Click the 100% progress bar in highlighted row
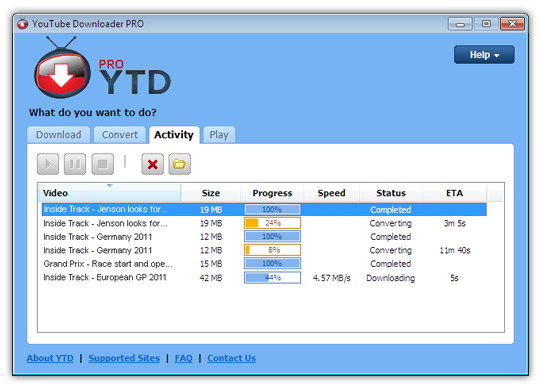 pyautogui.click(x=272, y=209)
